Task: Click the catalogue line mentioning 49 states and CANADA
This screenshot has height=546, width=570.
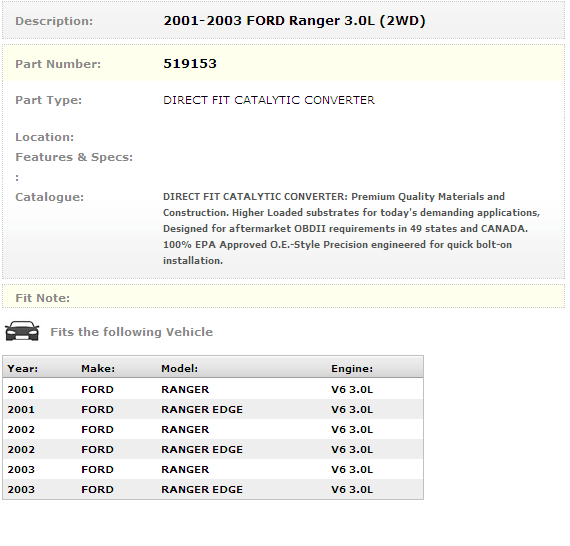Action: pos(345,229)
